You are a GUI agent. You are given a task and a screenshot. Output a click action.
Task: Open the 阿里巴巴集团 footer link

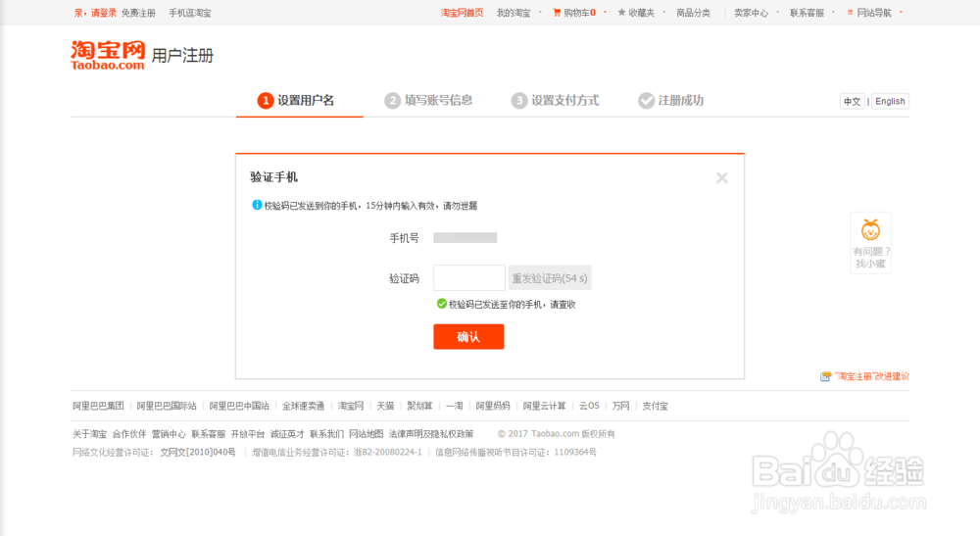[98, 406]
